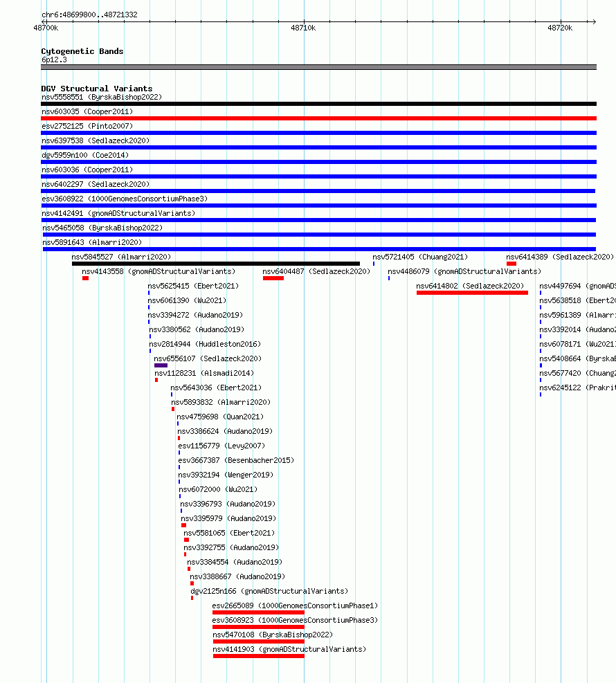Click long red bar under nsv6414802
Screen dimensions: 616x683
pos(472,293)
